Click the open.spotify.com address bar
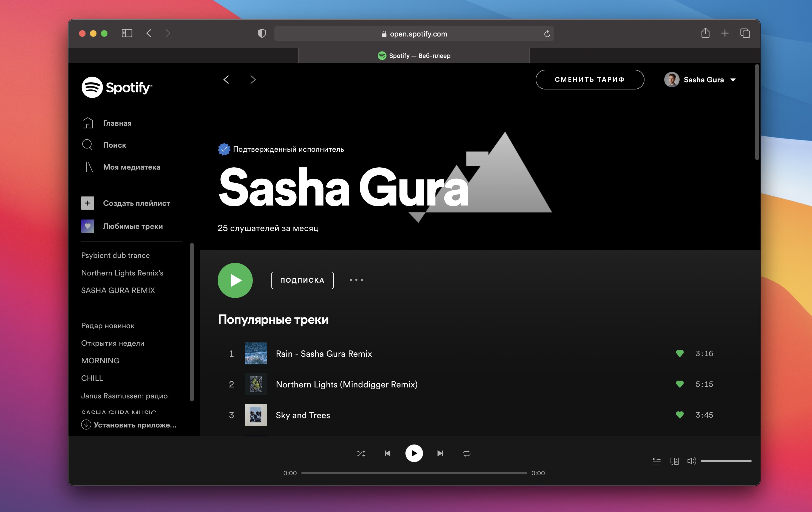This screenshot has width=812, height=512. tap(414, 34)
